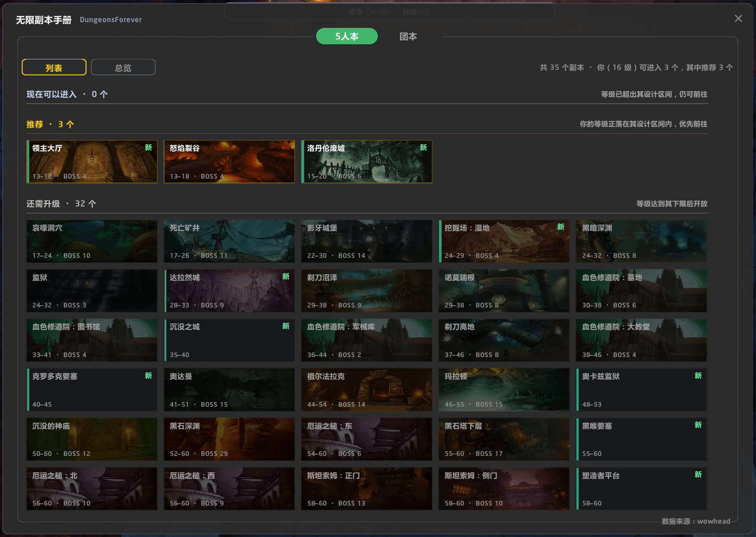Viewport: 756px width, 537px height.
Task: Click the 等级已超出其设计区间，仍可前往 hint text
Action: [654, 94]
